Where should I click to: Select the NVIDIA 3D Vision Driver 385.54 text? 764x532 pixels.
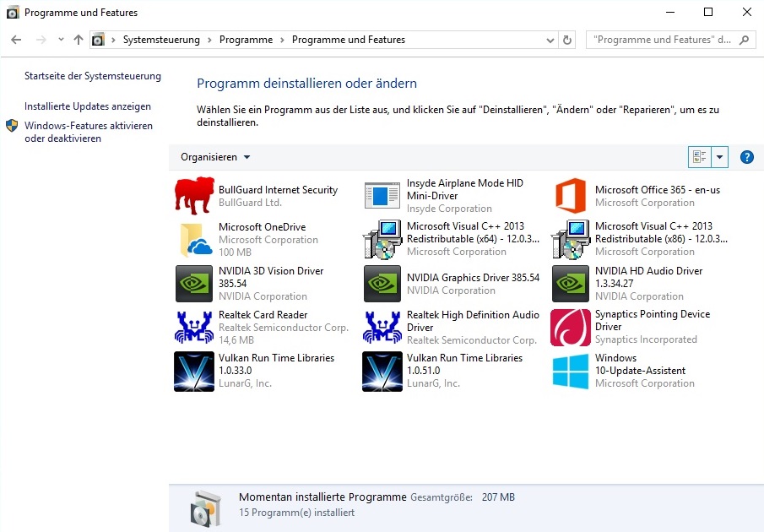coord(271,277)
